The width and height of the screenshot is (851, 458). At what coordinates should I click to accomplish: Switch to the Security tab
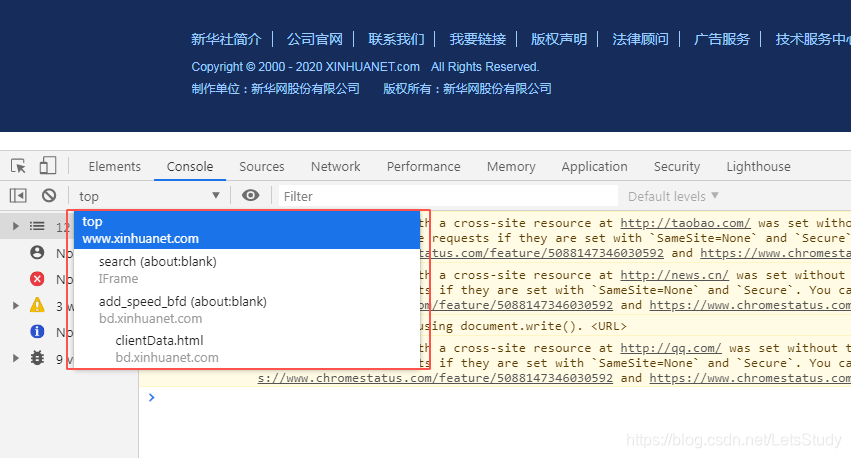pos(677,167)
